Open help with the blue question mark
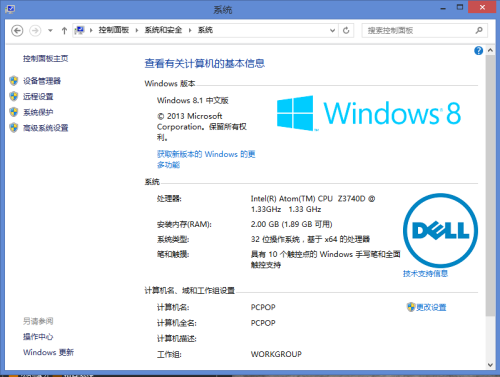 478,51
